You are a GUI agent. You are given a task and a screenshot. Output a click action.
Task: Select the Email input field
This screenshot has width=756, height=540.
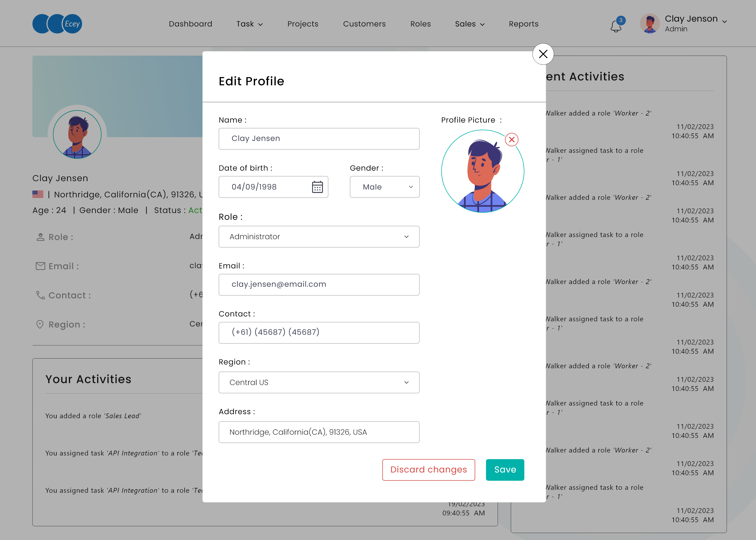pyautogui.click(x=319, y=285)
